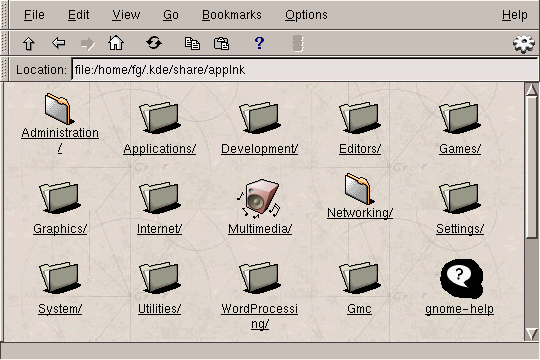The height and width of the screenshot is (360, 540).
Task: Click the Paste icon in toolbar
Action: [221, 43]
